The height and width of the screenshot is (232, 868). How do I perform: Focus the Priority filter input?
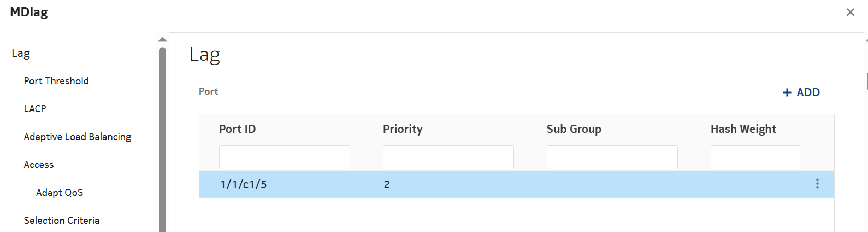(448, 157)
